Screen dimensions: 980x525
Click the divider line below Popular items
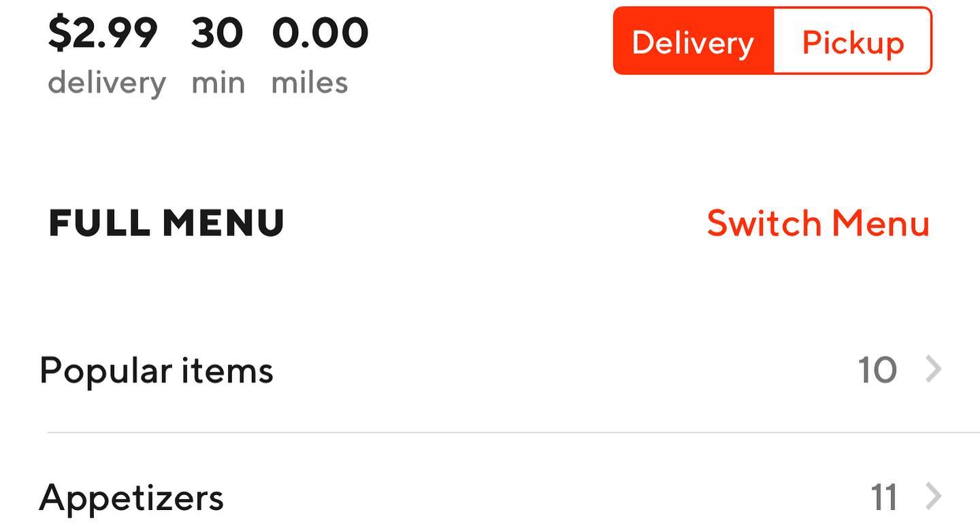pos(510,432)
